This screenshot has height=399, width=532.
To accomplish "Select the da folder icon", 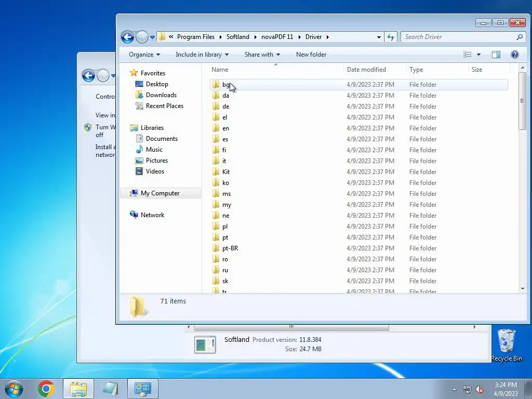I will (216, 96).
